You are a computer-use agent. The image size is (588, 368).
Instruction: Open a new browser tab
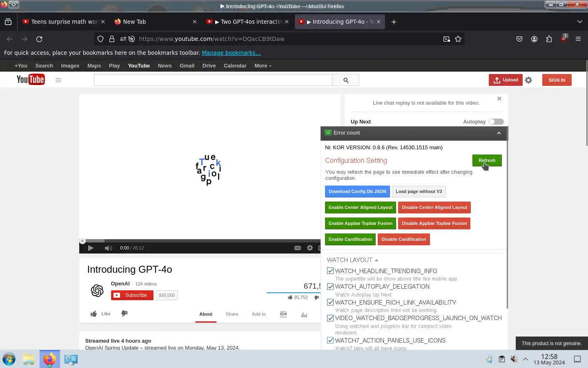coord(394,22)
